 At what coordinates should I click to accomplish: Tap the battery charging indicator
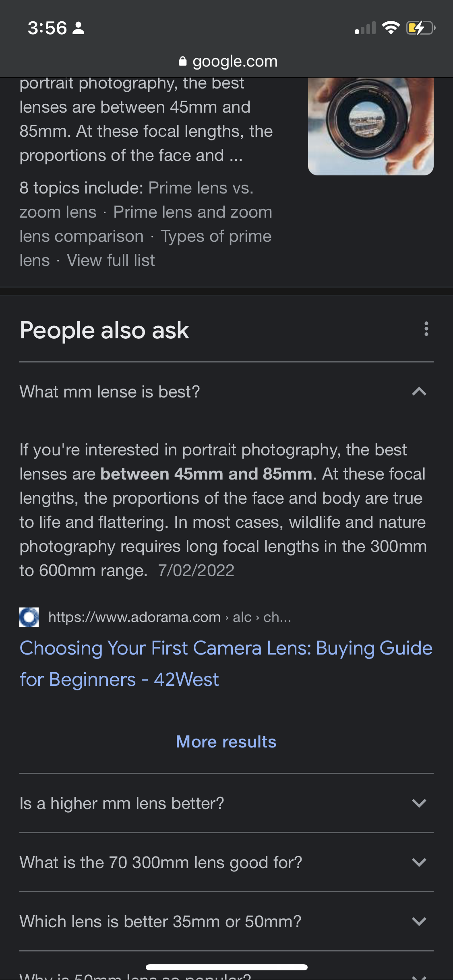(421, 28)
